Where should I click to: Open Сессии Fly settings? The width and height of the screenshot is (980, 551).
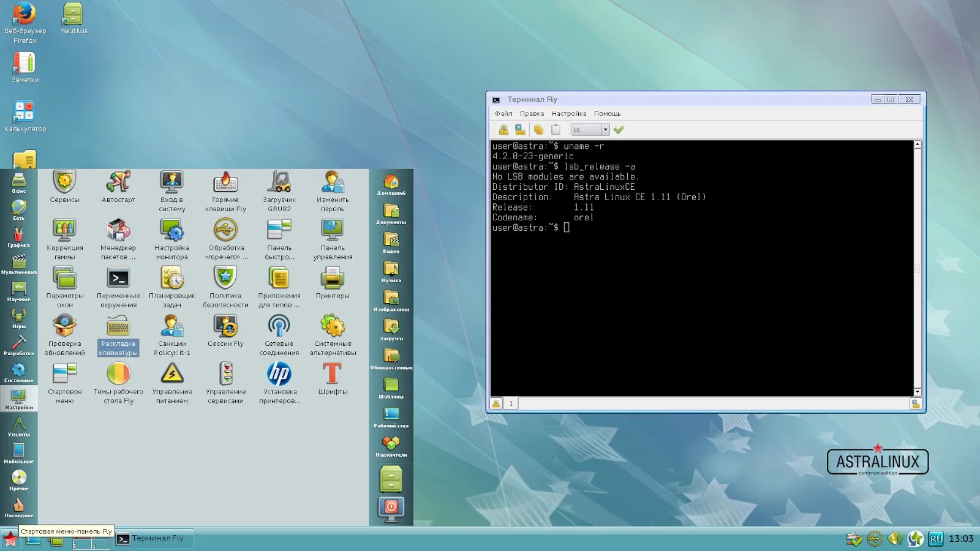point(225,331)
